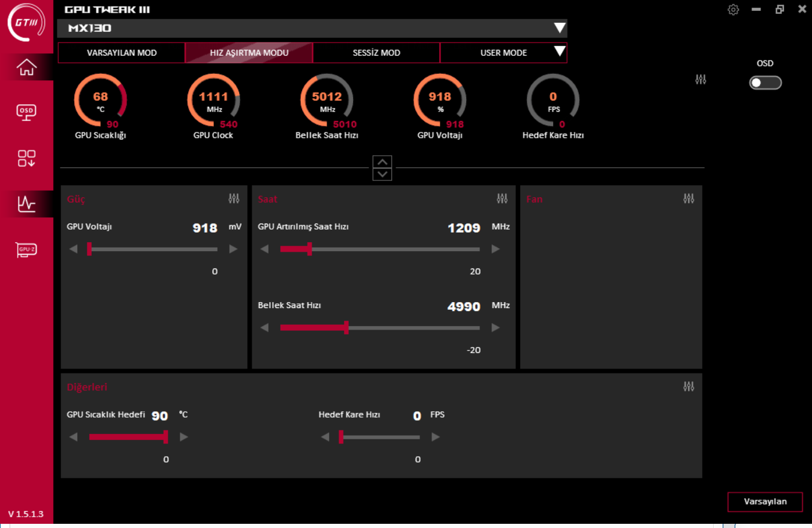Toggle the OSD switch
812x528 pixels.
765,83
